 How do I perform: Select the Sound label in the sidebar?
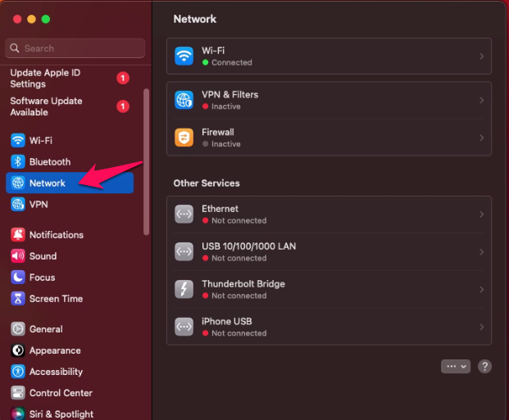click(x=43, y=256)
